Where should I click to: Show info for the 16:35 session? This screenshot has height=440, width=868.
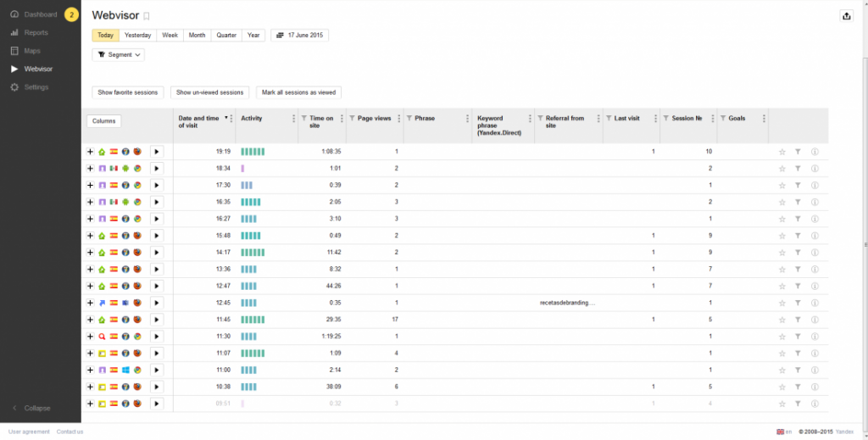coord(815,202)
